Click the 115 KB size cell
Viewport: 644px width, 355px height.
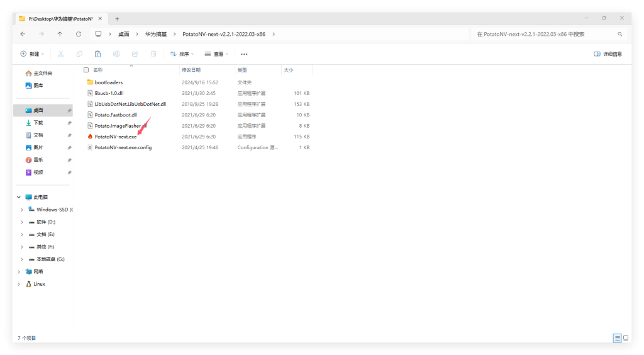point(301,137)
